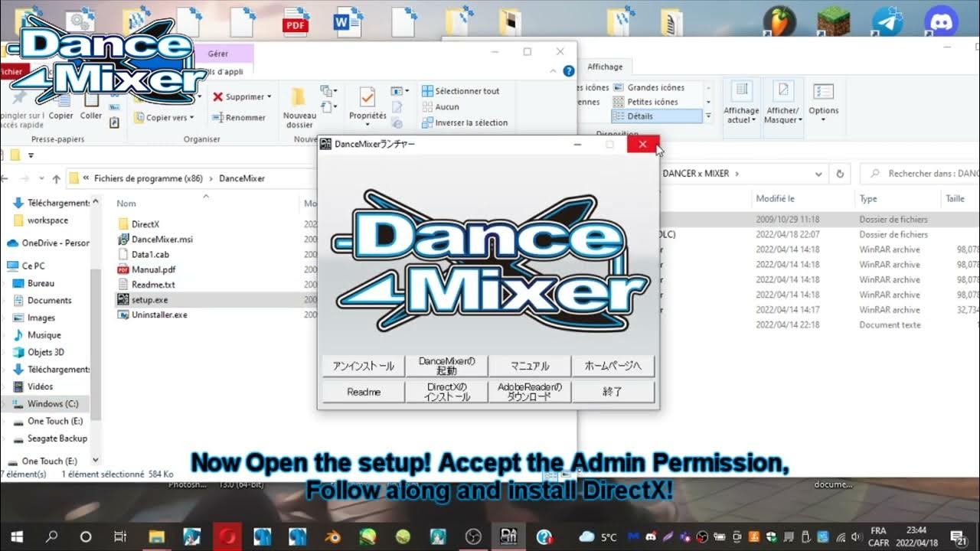Click the File Explorer taskbar icon
The height and width of the screenshot is (551, 980).
(156, 536)
